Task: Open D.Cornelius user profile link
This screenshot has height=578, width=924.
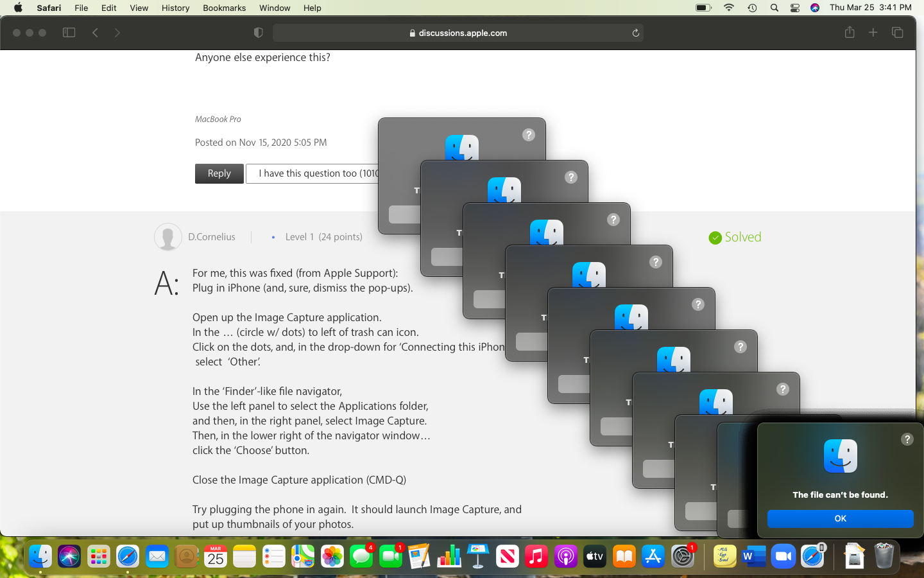Action: click(212, 237)
